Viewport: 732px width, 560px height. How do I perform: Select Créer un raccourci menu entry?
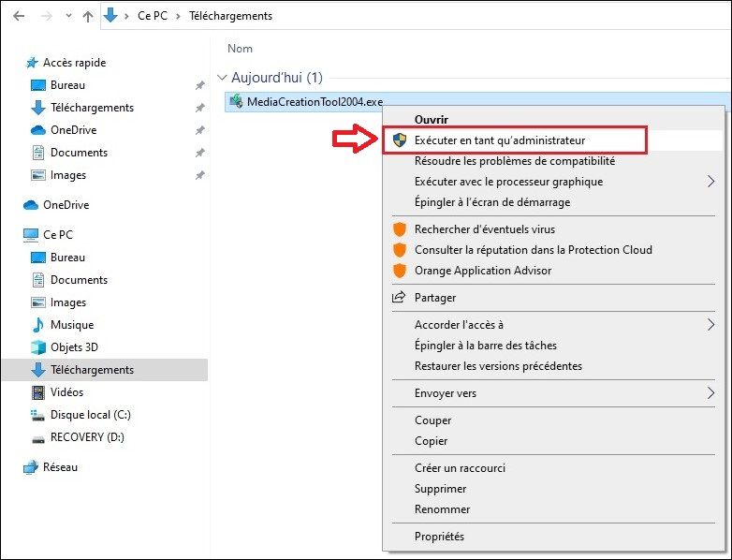coord(455,468)
